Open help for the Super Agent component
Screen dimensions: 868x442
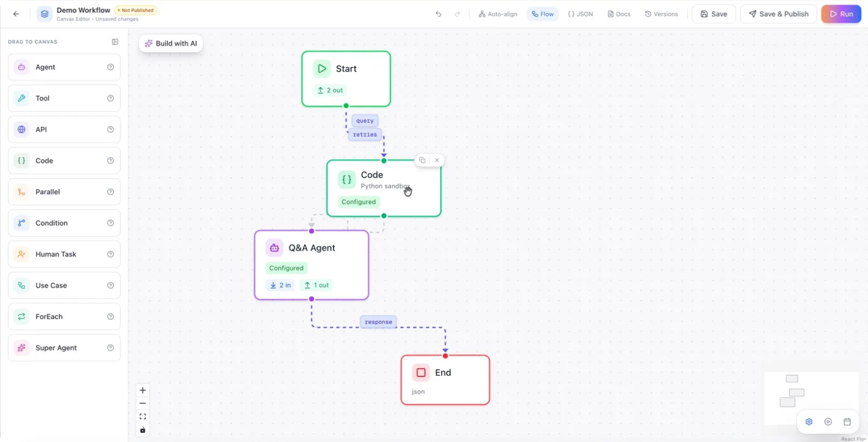[111, 348]
